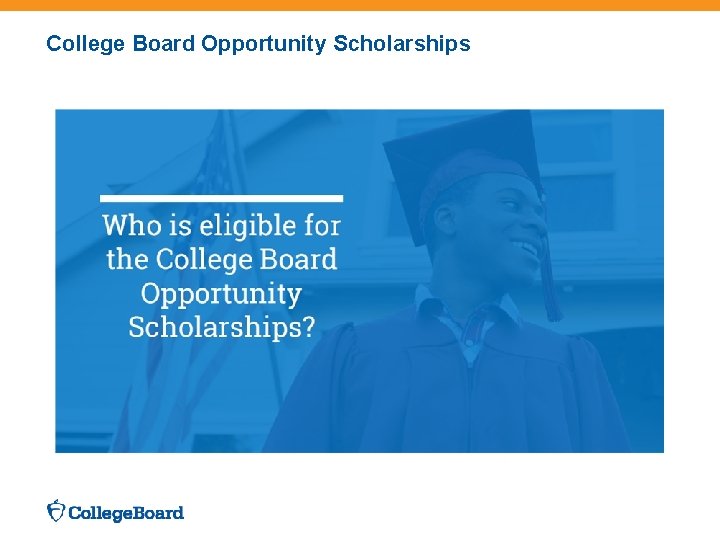Click the word Opportunity in the slide title
This screenshot has width=720, height=540.
(264, 45)
